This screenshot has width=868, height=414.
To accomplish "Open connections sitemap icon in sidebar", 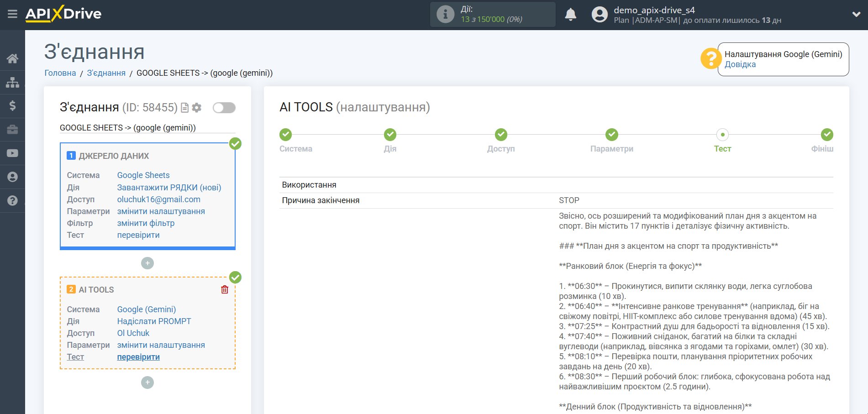I will click(x=12, y=82).
